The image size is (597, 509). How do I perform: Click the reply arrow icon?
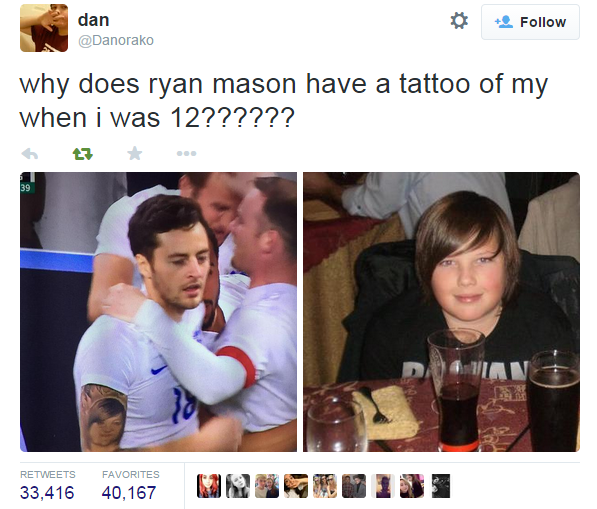[30, 154]
